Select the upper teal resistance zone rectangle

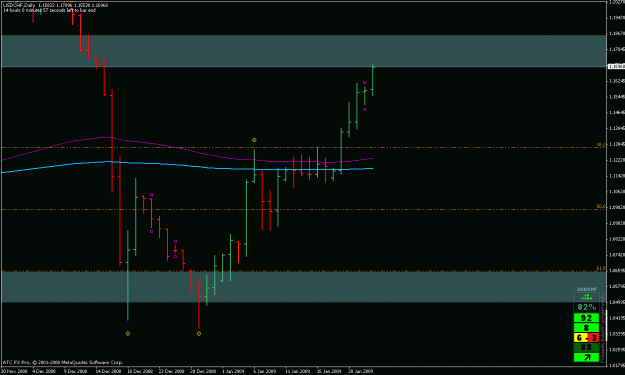303,51
